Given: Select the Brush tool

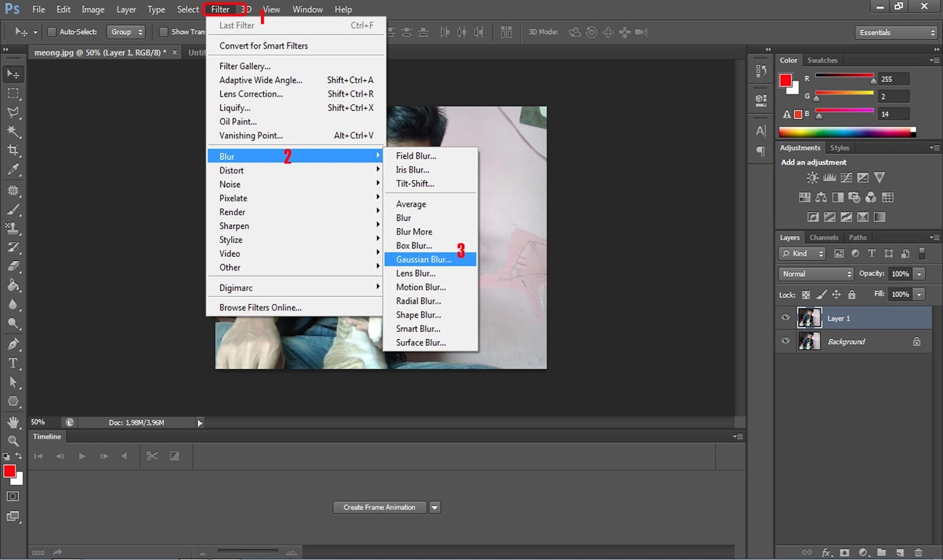Looking at the screenshot, I should tap(13, 209).
